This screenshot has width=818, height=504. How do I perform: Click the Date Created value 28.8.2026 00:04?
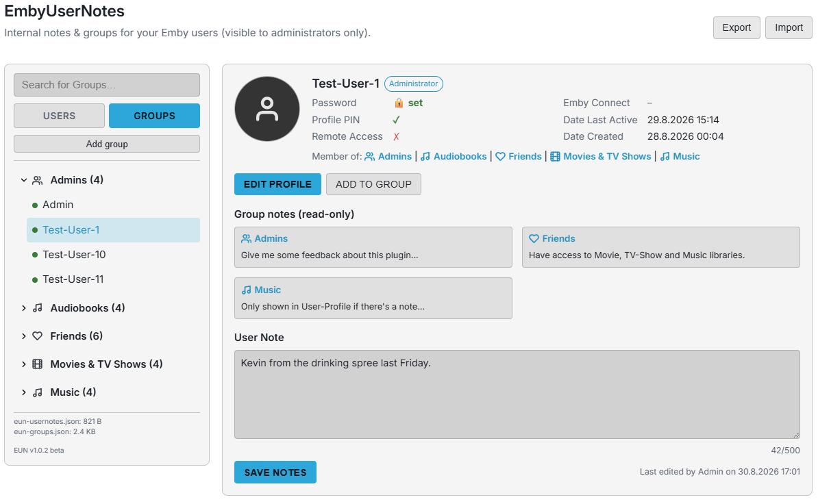point(686,136)
